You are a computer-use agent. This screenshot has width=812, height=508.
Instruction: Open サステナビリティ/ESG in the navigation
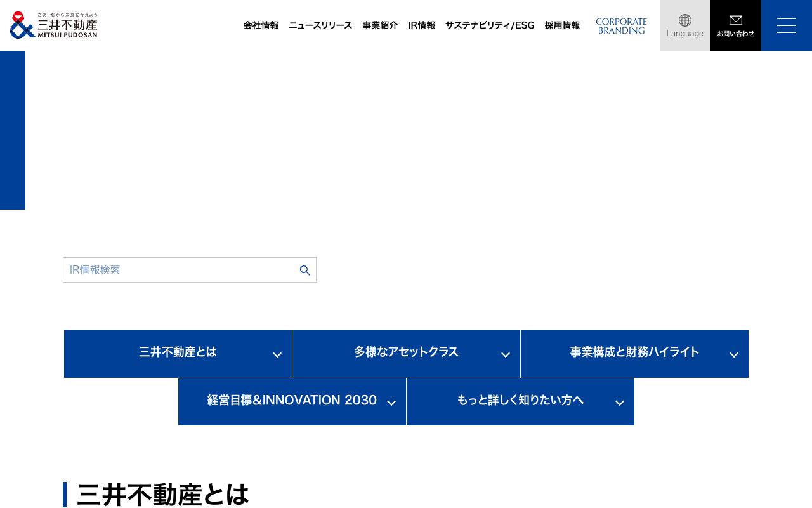[x=490, y=25]
